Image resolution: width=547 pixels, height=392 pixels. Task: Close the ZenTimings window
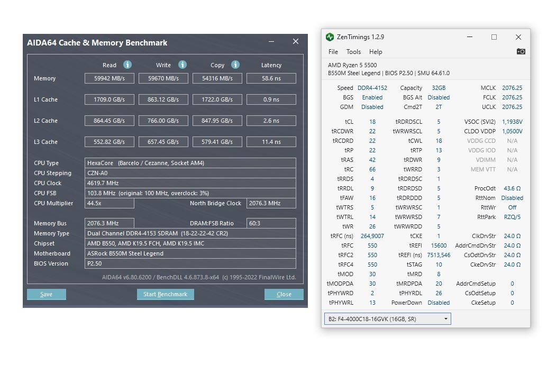pyautogui.click(x=518, y=37)
